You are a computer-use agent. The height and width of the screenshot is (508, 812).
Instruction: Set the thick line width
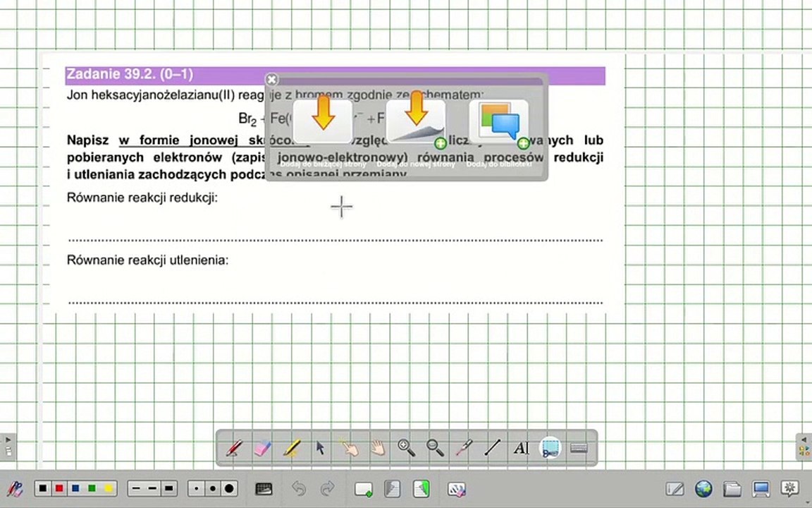pos(169,488)
